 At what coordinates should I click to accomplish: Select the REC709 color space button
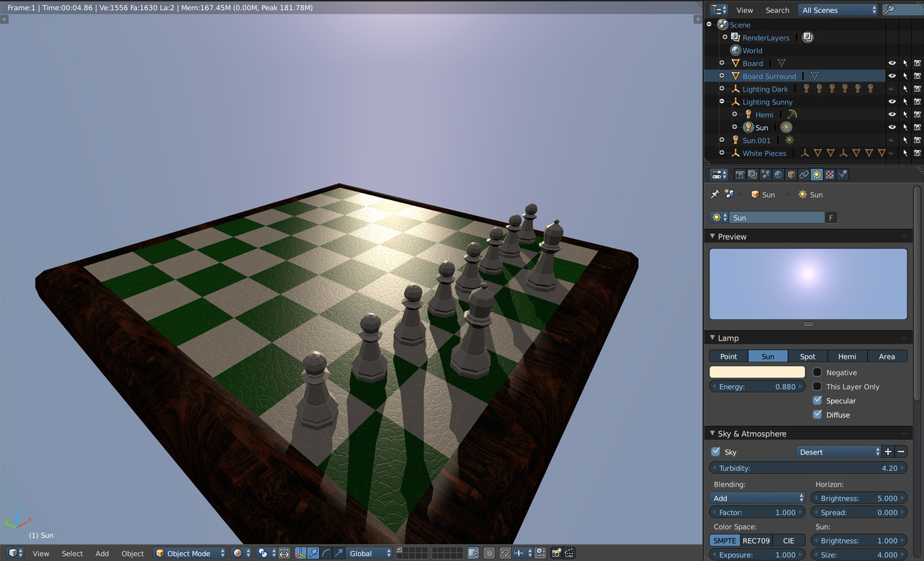click(756, 541)
